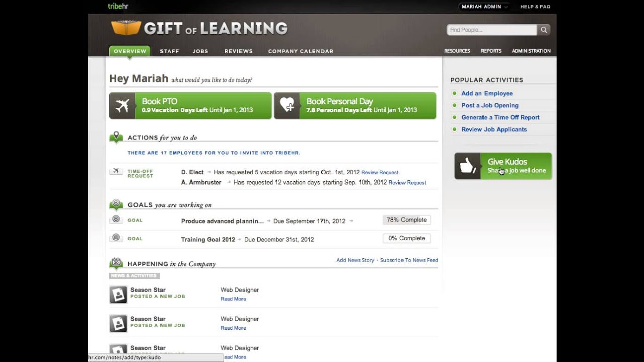Click the first Web Designer job title
The image size is (644, 362).
tap(240, 290)
